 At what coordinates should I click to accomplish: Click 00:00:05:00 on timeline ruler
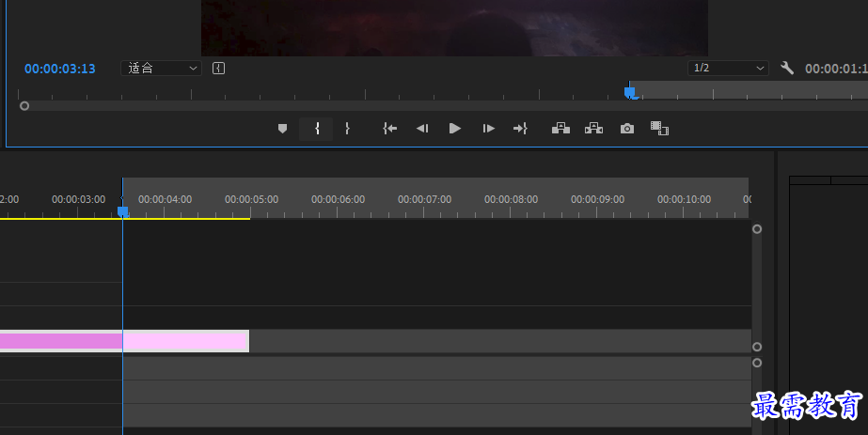tap(251, 199)
